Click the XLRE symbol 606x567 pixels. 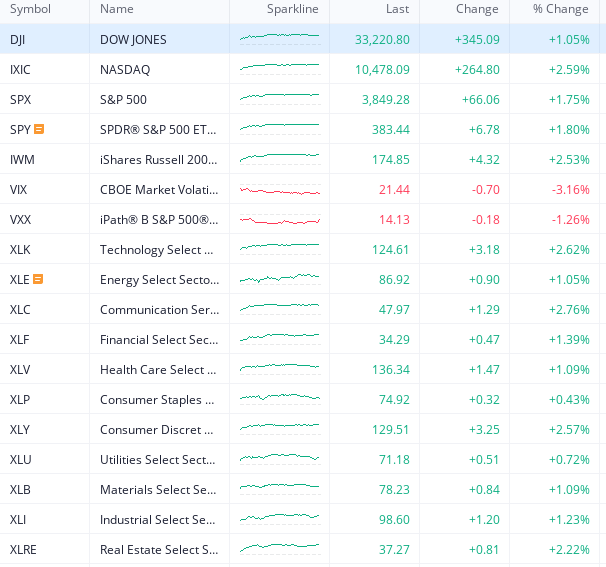coord(23,550)
